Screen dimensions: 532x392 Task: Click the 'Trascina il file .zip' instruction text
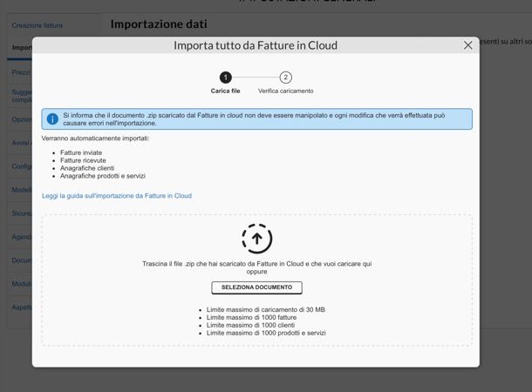click(256, 264)
